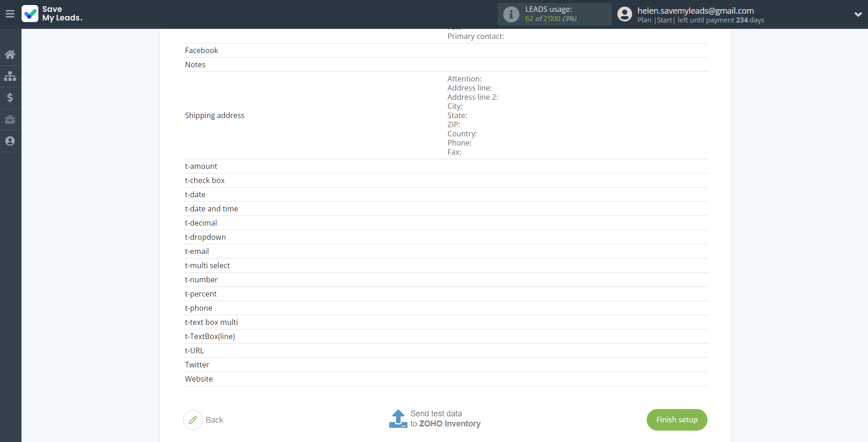
Task: Click the Back pencil icon
Action: pyautogui.click(x=193, y=420)
